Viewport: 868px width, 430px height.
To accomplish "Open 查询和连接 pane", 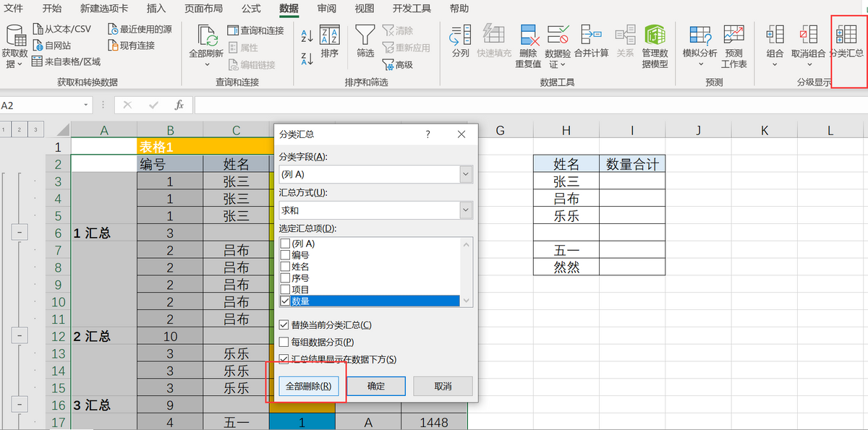I will [x=255, y=30].
